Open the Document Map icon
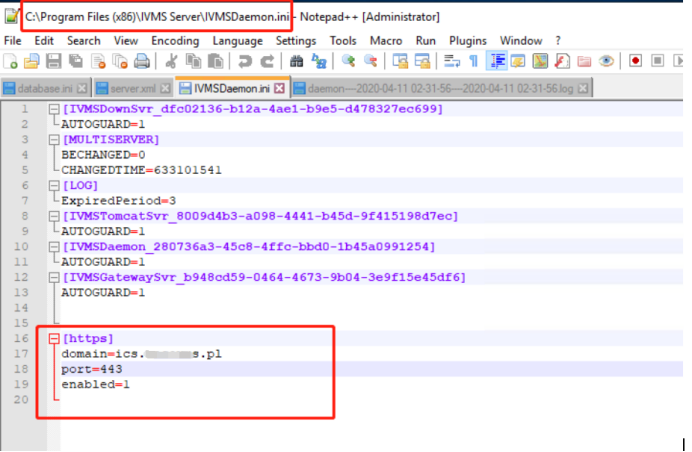This screenshot has width=692, height=452. point(540,61)
